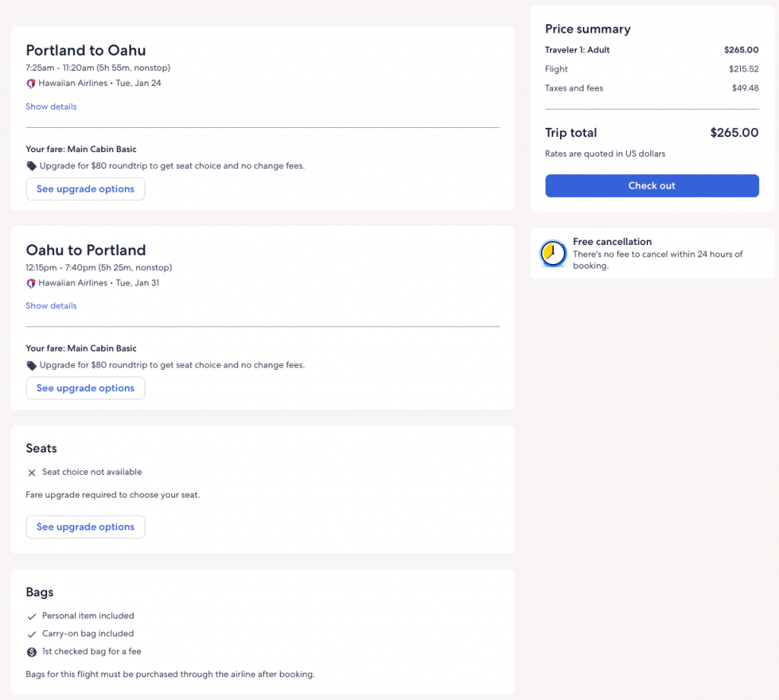The height and width of the screenshot is (700, 779).
Task: Proceed with the Check out button
Action: click(x=652, y=186)
